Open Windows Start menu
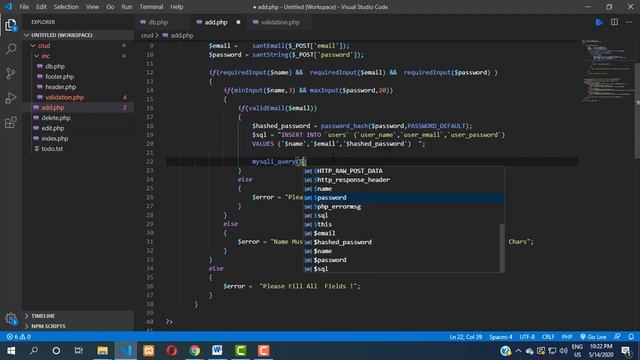 [11, 351]
